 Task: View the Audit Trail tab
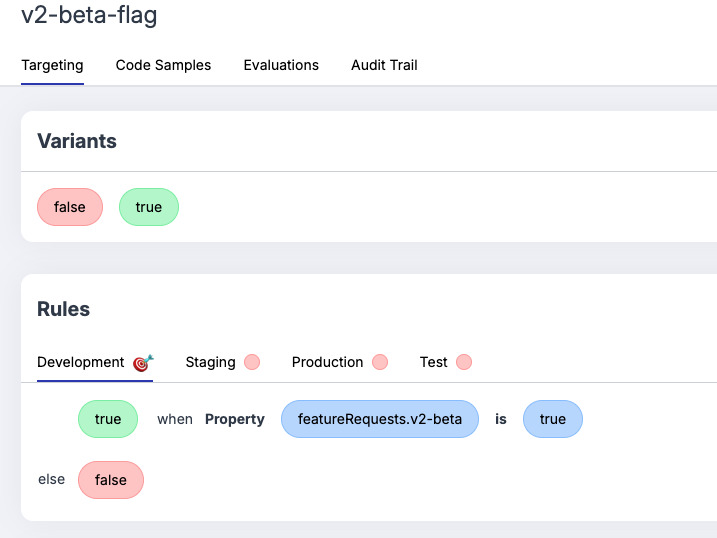coord(384,65)
